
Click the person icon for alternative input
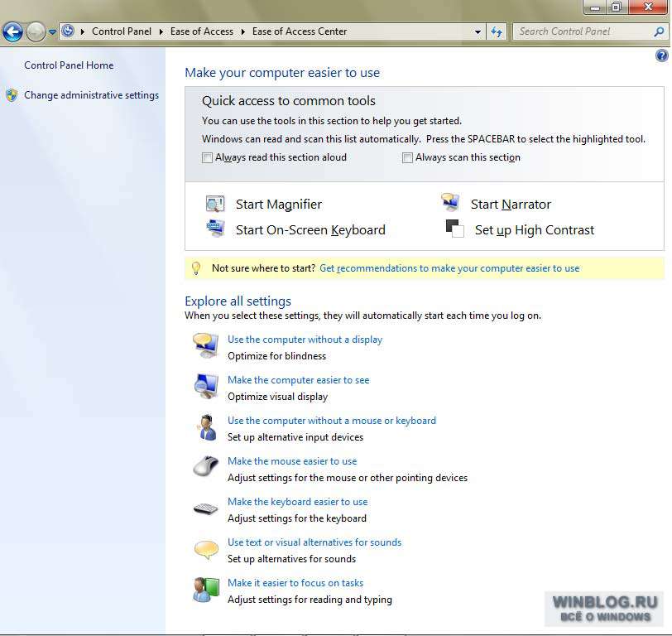(x=208, y=427)
